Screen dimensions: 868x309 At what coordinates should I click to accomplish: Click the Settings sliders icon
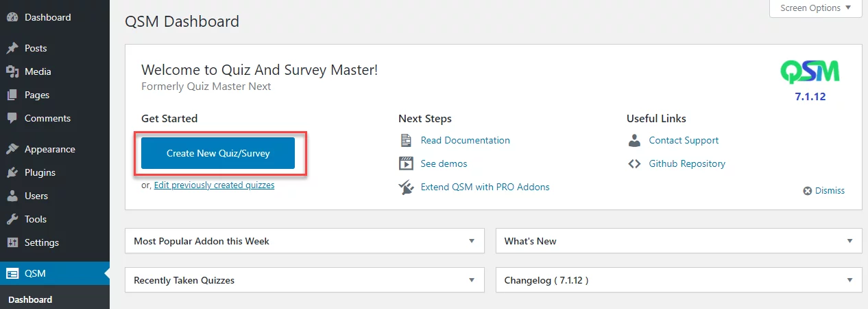[x=12, y=242]
